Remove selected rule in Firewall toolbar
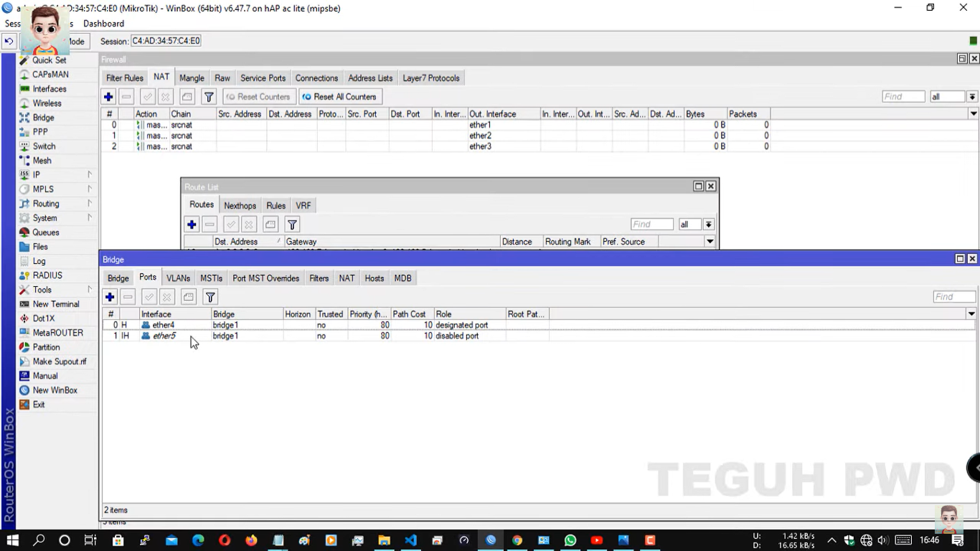 (126, 97)
